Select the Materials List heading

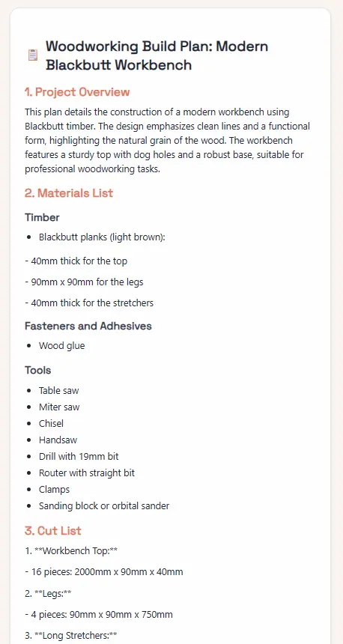coord(69,193)
